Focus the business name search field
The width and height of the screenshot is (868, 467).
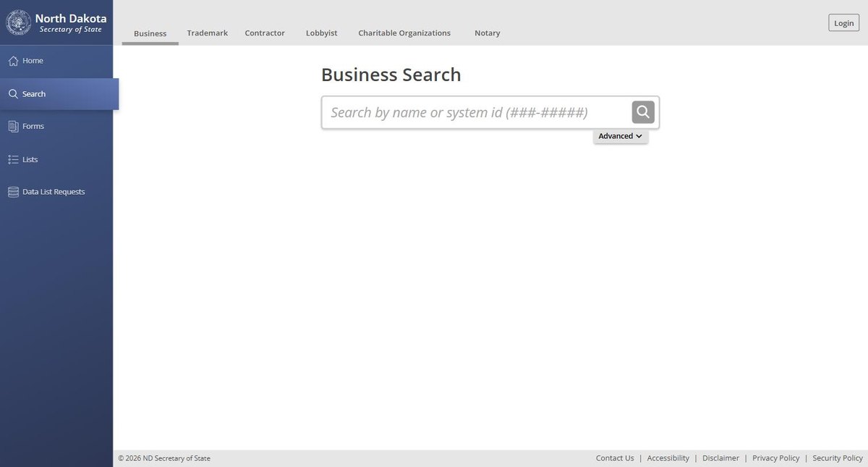pyautogui.click(x=477, y=112)
